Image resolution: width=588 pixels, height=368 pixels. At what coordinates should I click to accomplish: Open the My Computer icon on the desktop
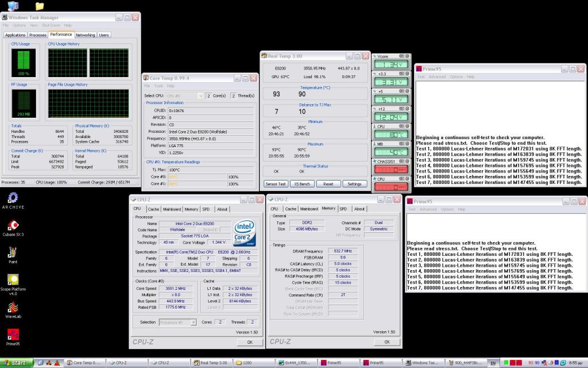click(13, 6)
